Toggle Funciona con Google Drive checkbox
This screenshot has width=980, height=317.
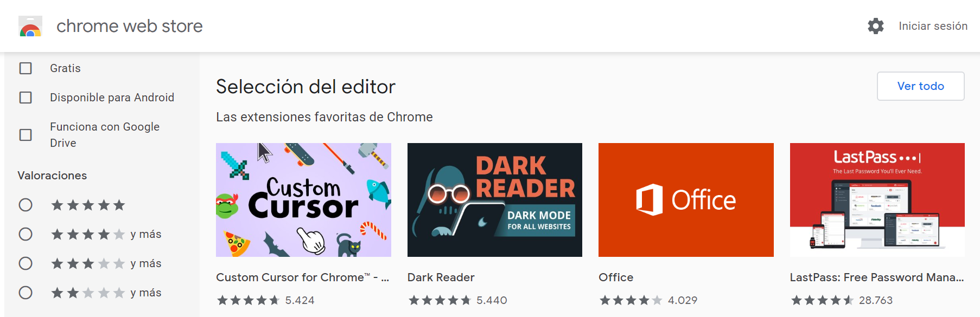(26, 135)
